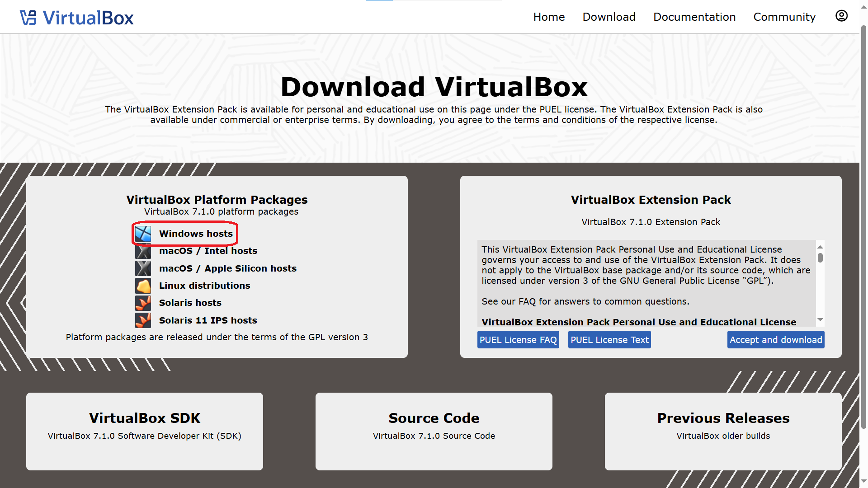868x488 pixels.
Task: Open the Download menu item
Action: pyautogui.click(x=609, y=17)
